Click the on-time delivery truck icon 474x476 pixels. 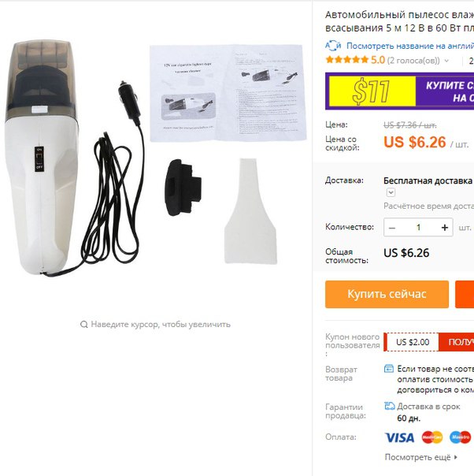tap(390, 406)
